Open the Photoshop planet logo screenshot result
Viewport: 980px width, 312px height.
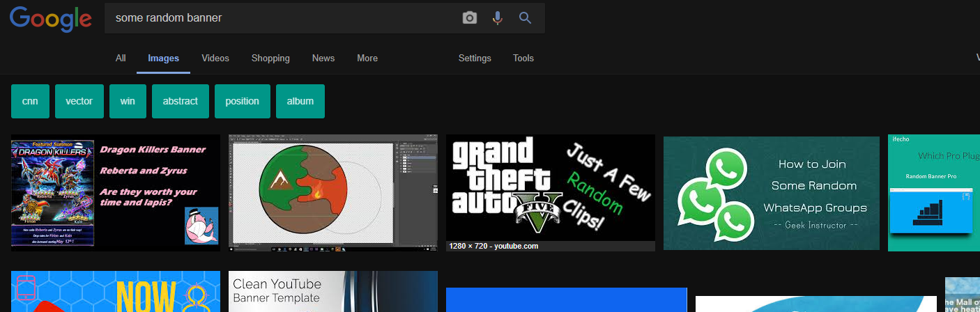(x=333, y=193)
